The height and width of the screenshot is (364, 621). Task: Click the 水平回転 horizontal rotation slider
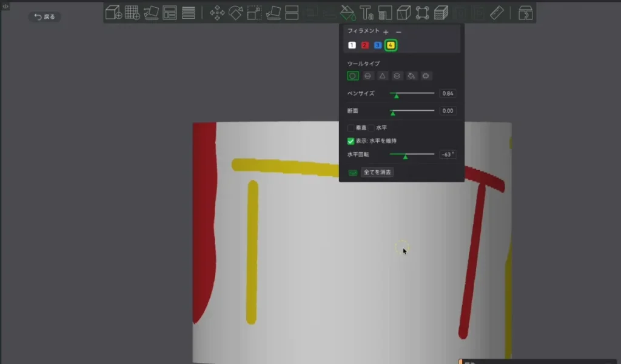tap(412, 154)
